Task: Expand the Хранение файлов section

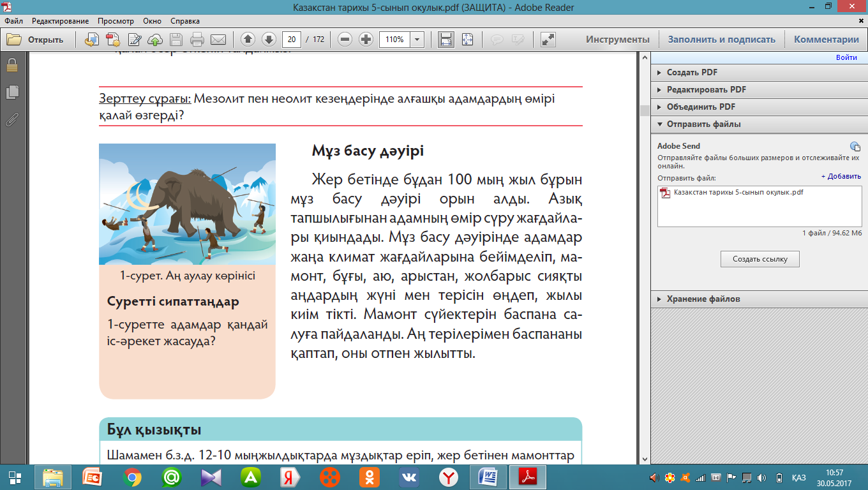Action: pyautogui.click(x=703, y=299)
